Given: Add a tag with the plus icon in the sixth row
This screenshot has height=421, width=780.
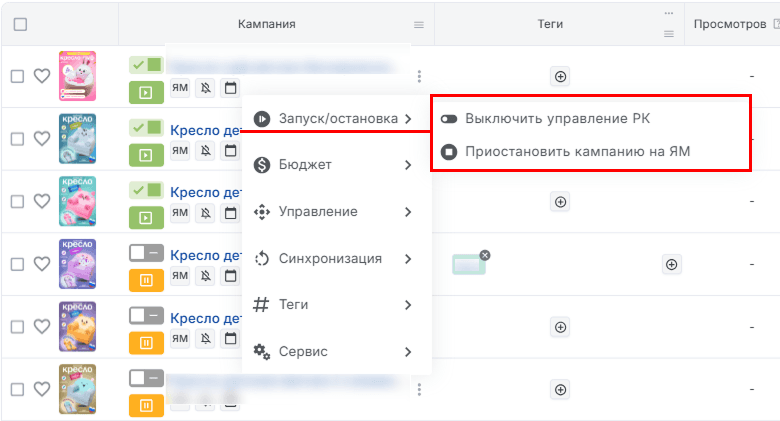Looking at the screenshot, I should click(x=561, y=390).
